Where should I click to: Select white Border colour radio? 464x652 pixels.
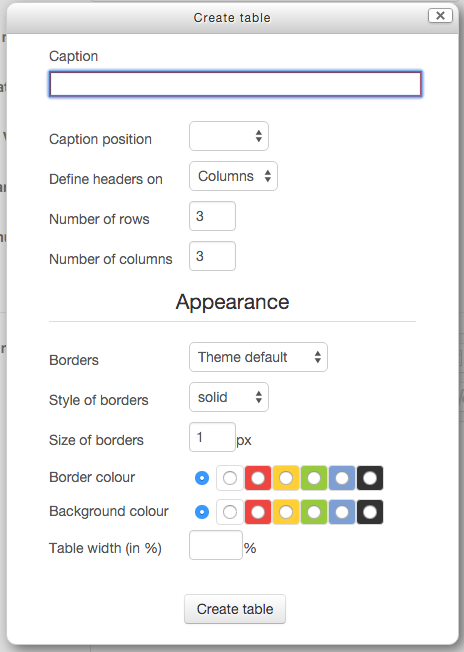tap(230, 478)
